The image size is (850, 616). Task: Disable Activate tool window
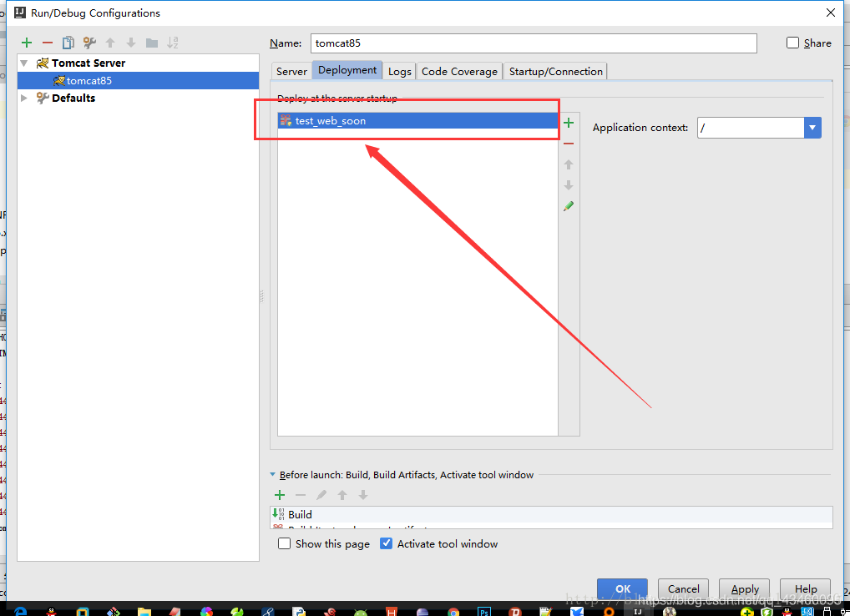click(386, 543)
